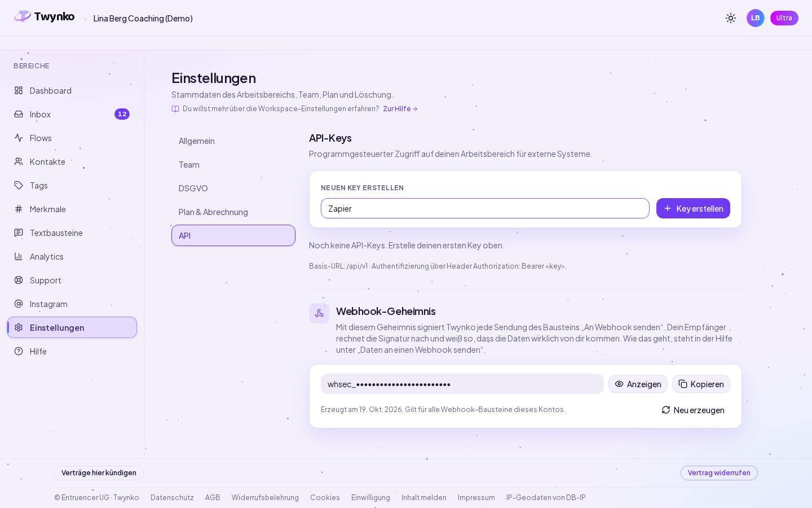Open the Cookies footer link
This screenshot has width=812, height=508.
pos(325,497)
